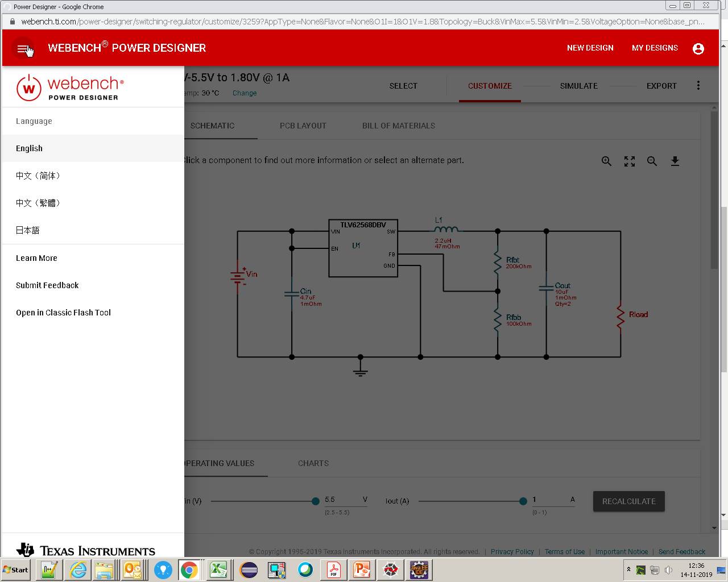Click the webench Power Designer logo
This screenshot has height=582, width=728.
tap(69, 86)
